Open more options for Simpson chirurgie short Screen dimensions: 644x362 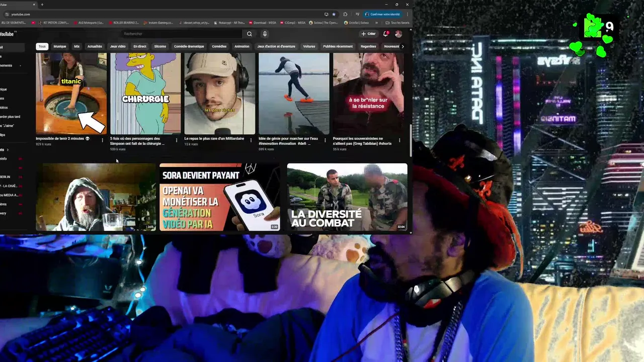pos(176,140)
